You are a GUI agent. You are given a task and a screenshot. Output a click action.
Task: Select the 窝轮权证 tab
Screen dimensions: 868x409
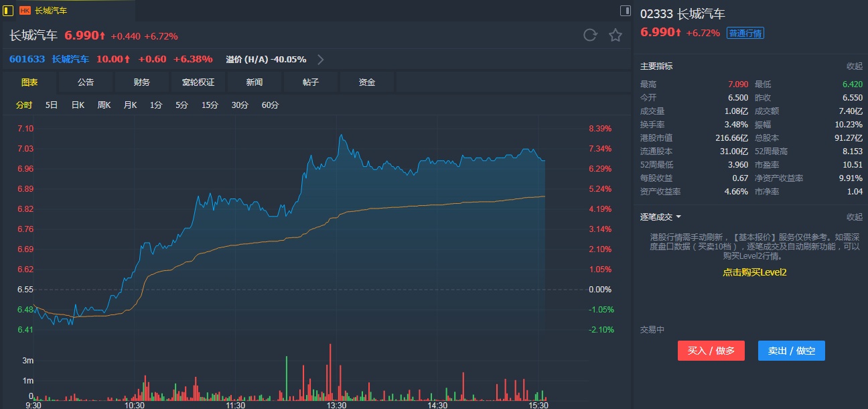198,82
